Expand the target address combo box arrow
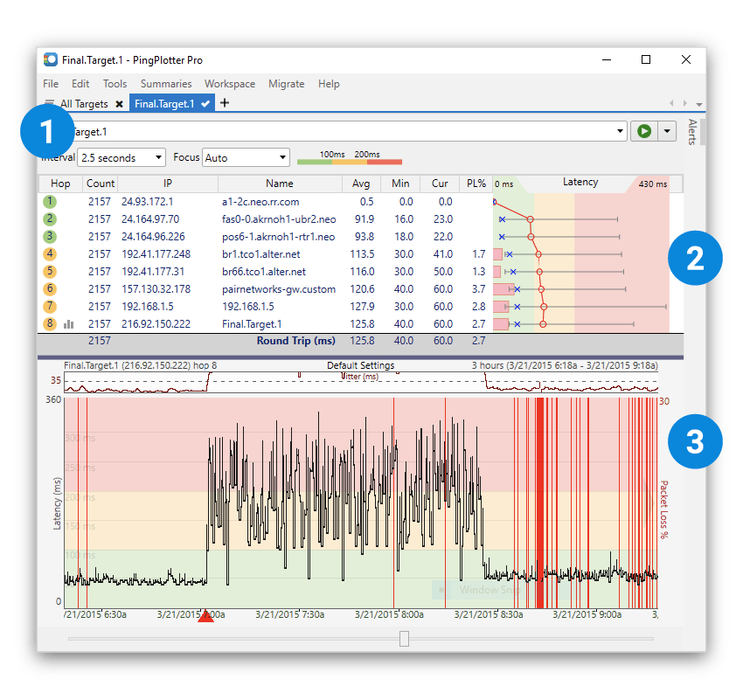This screenshot has height=700, width=743. click(x=621, y=131)
